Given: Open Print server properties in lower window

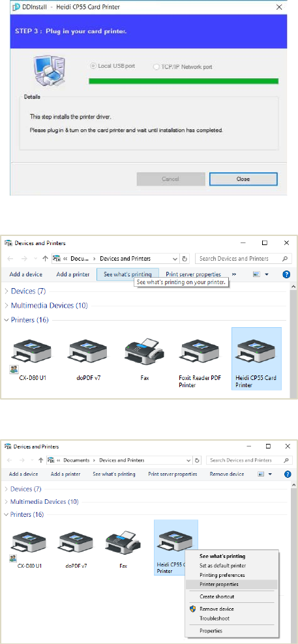Looking at the screenshot, I should (x=173, y=474).
